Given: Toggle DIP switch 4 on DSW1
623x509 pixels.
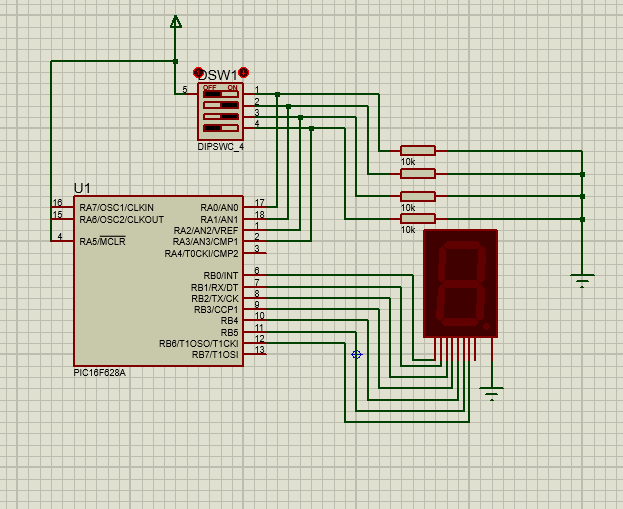Looking at the screenshot, I should coord(221,128).
